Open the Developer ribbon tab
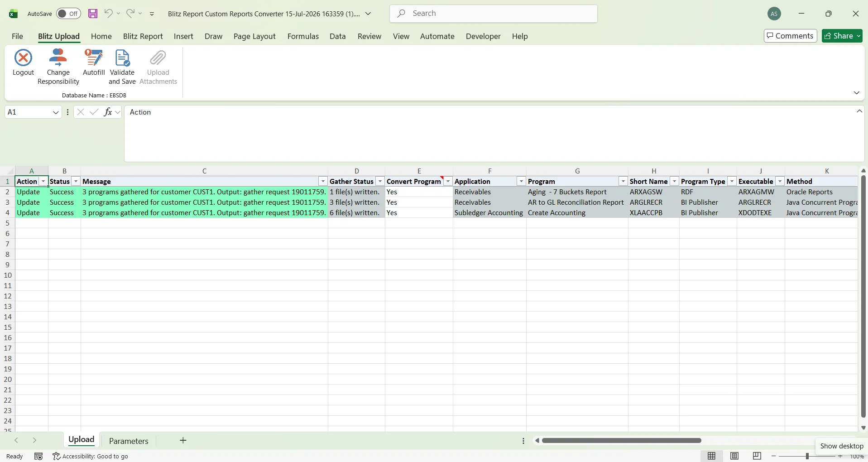Screen dimensions: 868x462 [483, 36]
